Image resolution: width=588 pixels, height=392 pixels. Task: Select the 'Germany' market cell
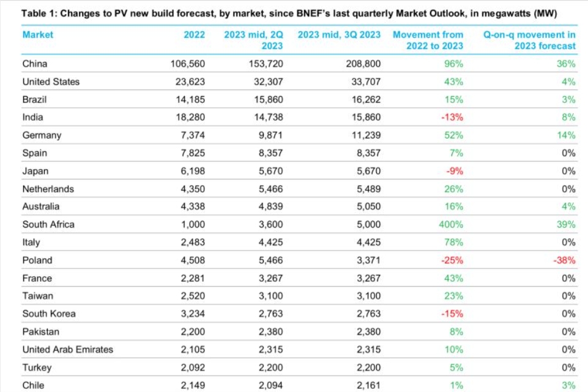pos(42,135)
